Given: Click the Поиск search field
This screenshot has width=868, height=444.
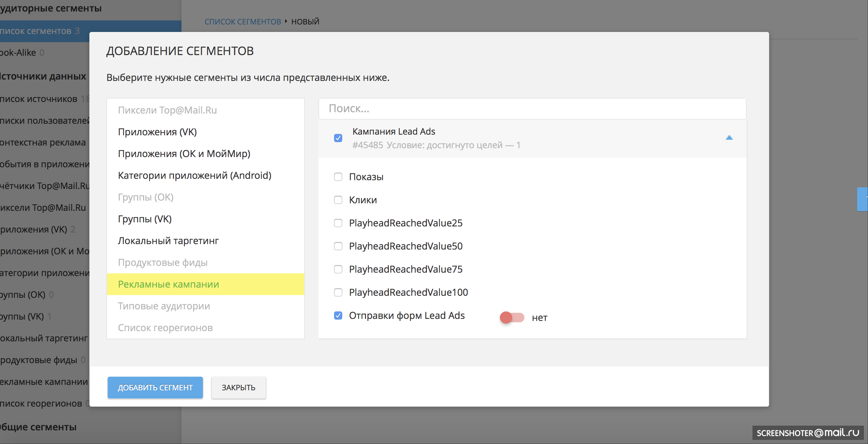Looking at the screenshot, I should pyautogui.click(x=532, y=109).
